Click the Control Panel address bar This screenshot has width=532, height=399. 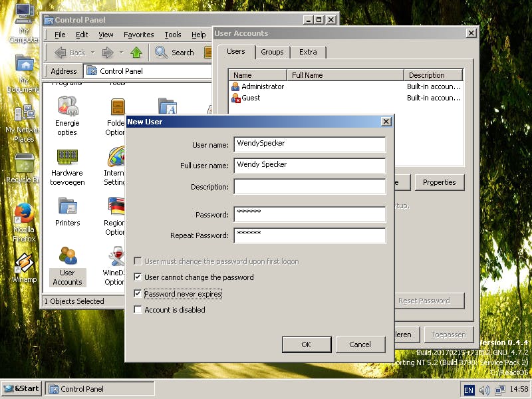148,71
